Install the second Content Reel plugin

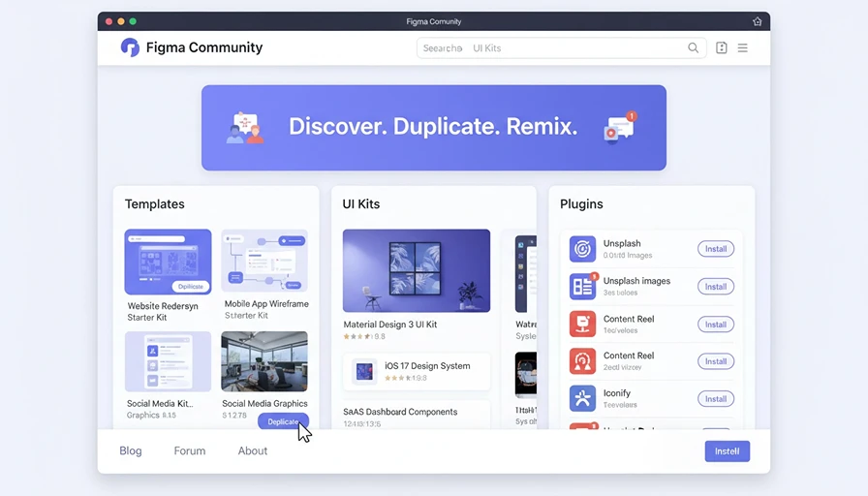[x=716, y=361]
